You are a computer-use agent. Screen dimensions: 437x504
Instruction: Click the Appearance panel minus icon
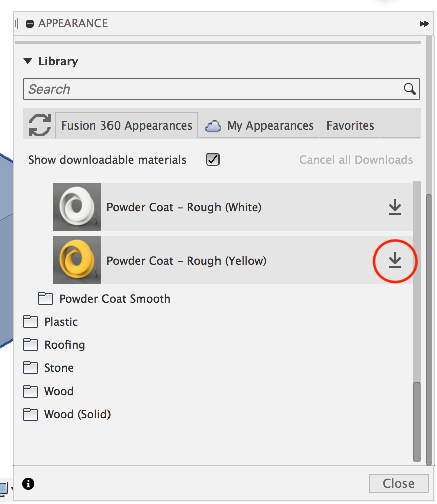tap(30, 24)
